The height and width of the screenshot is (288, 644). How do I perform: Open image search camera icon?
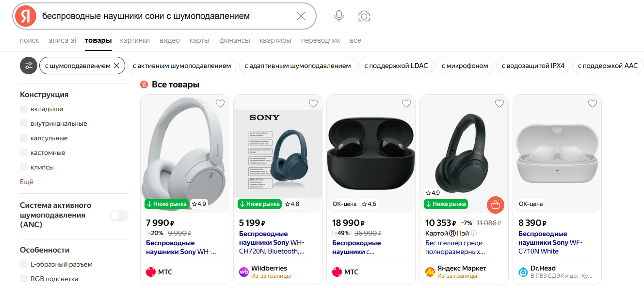(x=364, y=16)
